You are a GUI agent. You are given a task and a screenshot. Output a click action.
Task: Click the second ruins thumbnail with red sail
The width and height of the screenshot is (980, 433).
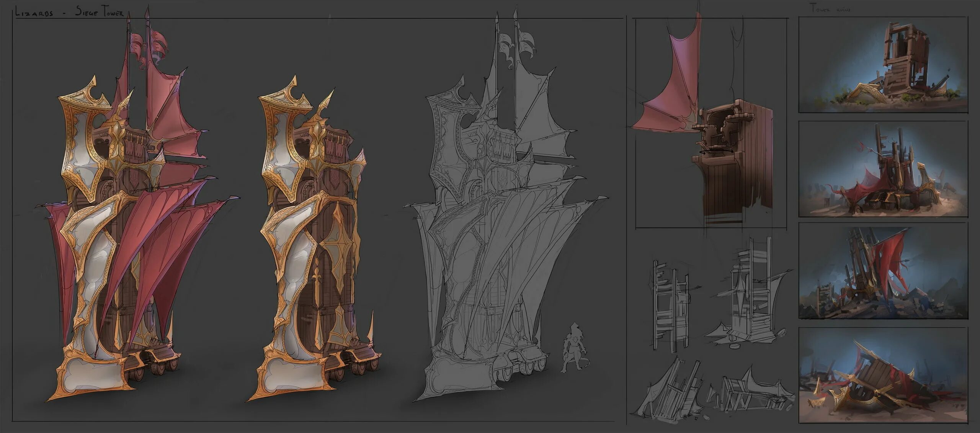pos(888,168)
